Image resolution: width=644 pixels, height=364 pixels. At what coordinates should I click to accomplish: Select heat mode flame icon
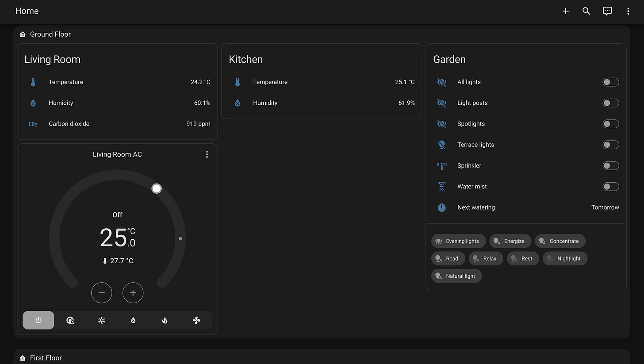[165, 320]
